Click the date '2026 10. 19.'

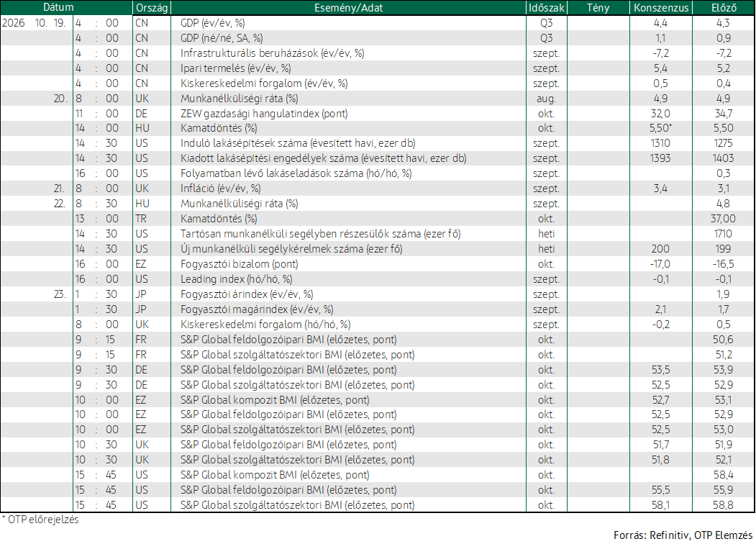point(35,23)
